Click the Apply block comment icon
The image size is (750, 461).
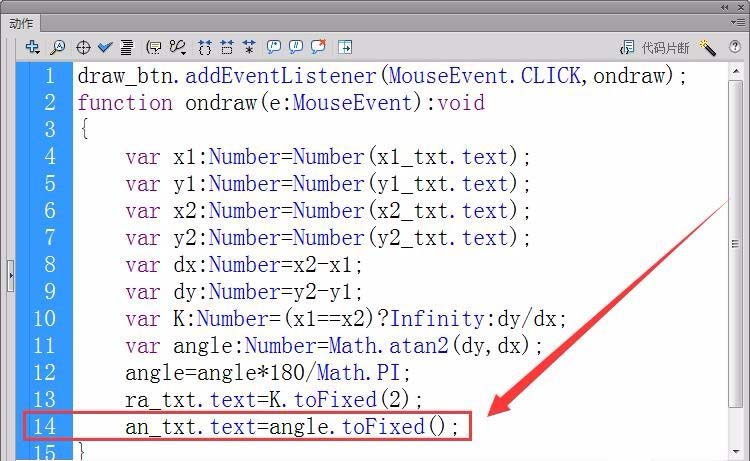(x=274, y=46)
